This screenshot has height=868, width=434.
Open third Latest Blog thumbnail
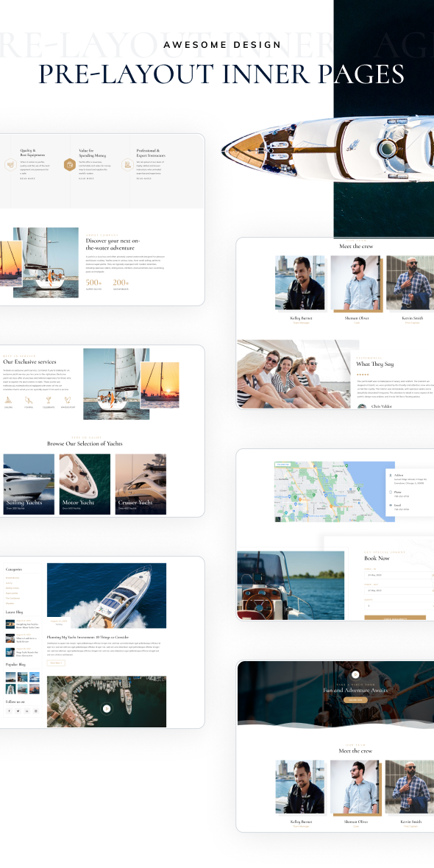[x=10, y=652]
